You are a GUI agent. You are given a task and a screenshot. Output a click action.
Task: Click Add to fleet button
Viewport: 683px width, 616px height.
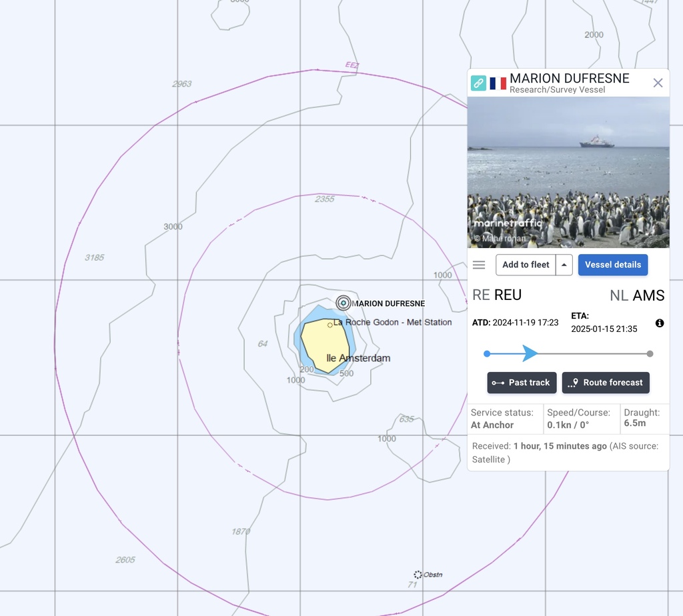(526, 265)
